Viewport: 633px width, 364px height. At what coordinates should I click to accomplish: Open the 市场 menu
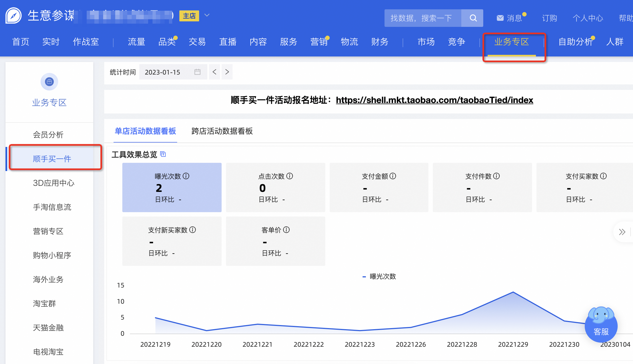pos(426,42)
